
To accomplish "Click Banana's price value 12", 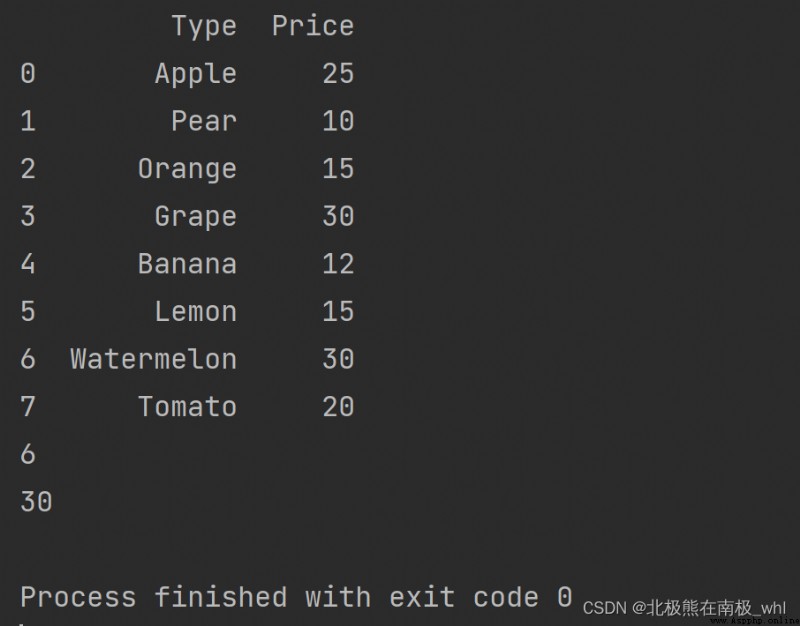I will (x=338, y=264).
